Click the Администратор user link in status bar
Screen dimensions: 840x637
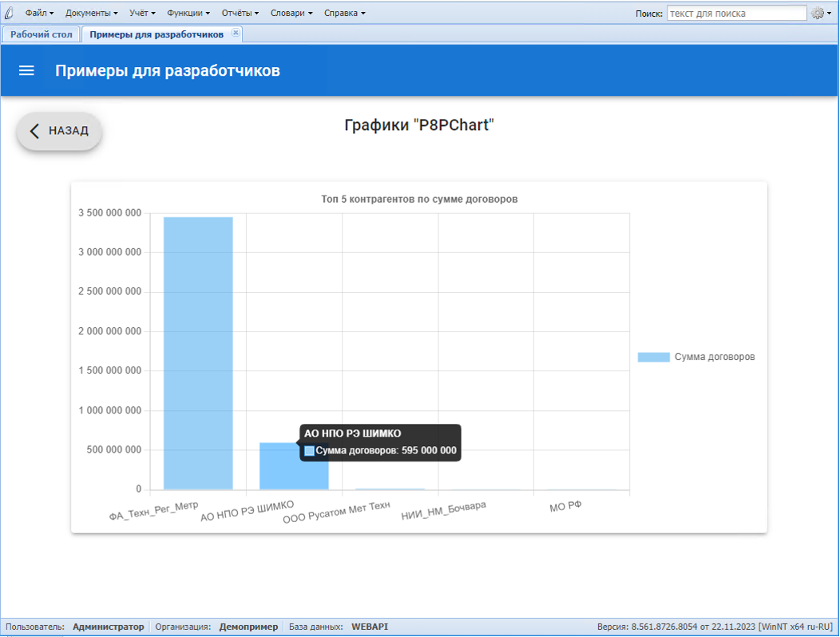(109, 627)
